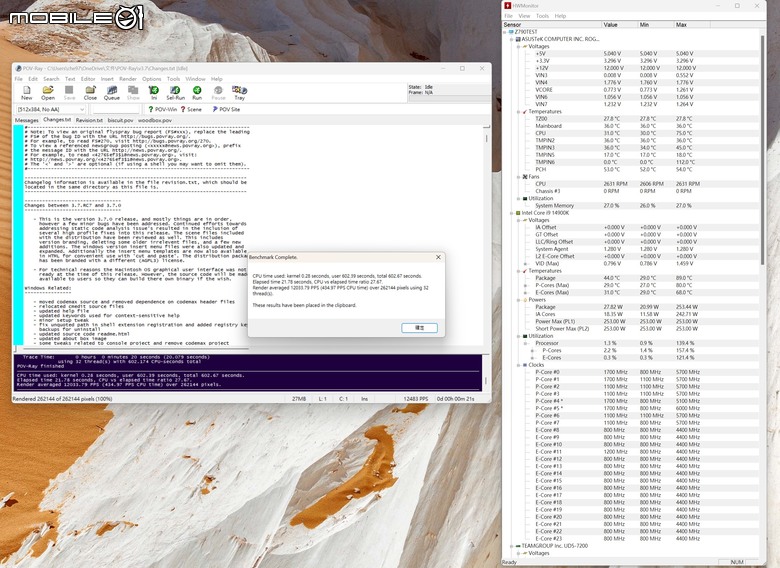Open POV-Ray Insert menu
Screen dimensions: 780x568
(107, 79)
